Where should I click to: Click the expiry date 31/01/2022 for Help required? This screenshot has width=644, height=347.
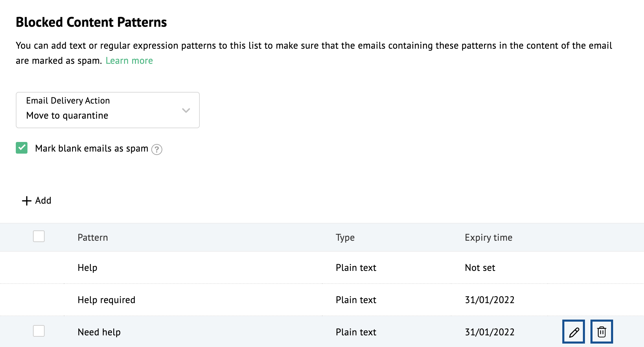[489, 299]
